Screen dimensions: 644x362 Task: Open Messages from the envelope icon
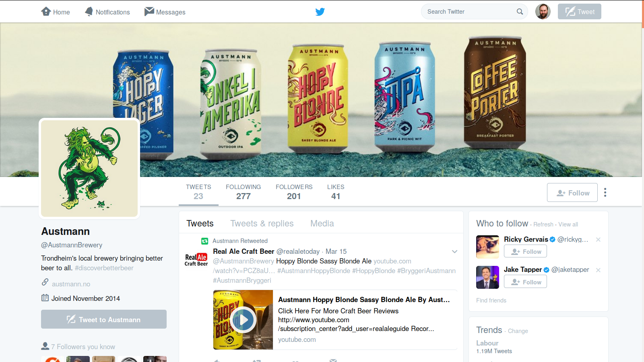coord(165,12)
